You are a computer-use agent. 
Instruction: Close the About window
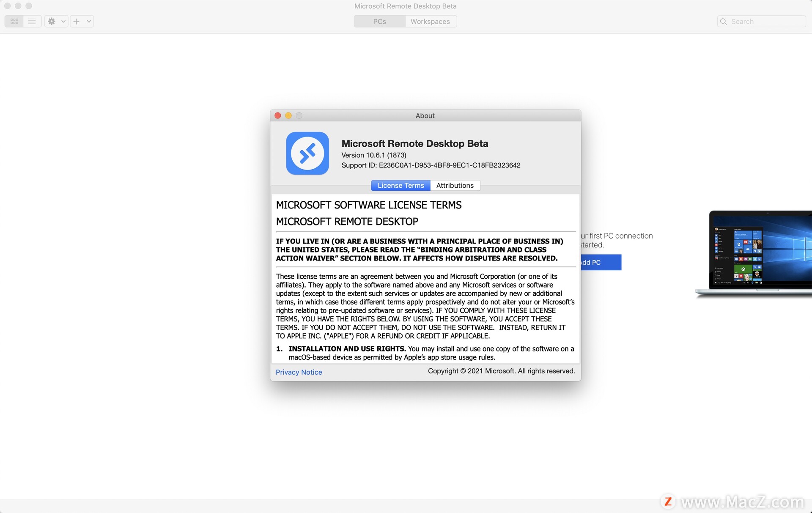[x=278, y=115]
